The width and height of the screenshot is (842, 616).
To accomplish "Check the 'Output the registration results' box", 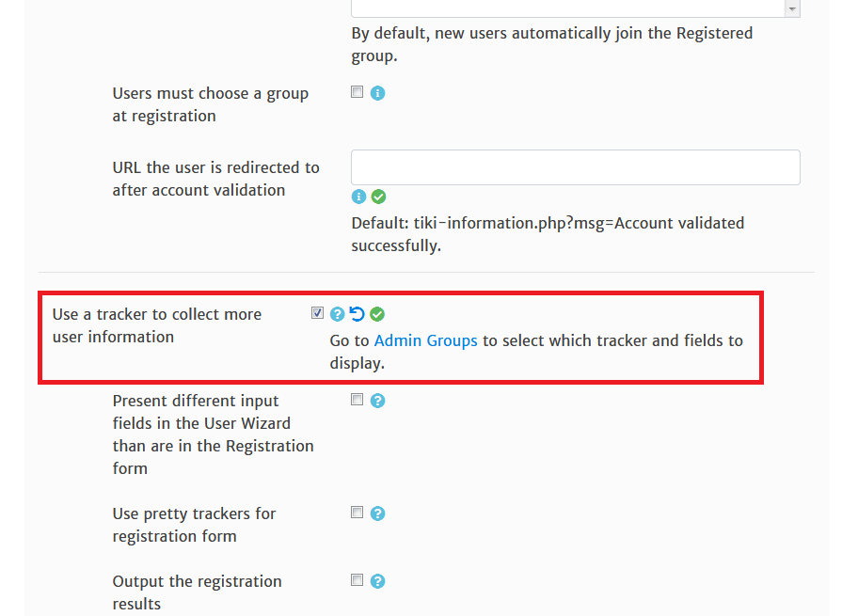I will tap(357, 580).
